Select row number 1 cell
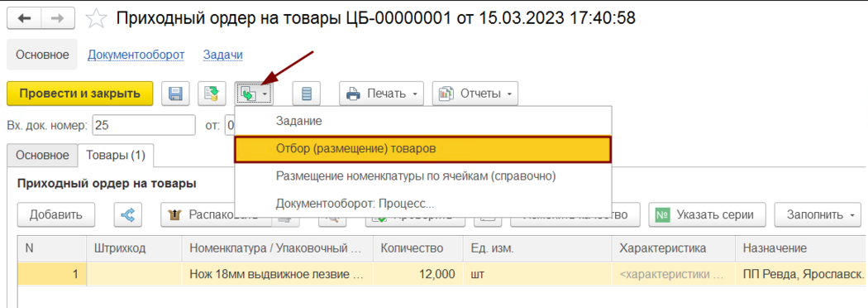 [52, 274]
